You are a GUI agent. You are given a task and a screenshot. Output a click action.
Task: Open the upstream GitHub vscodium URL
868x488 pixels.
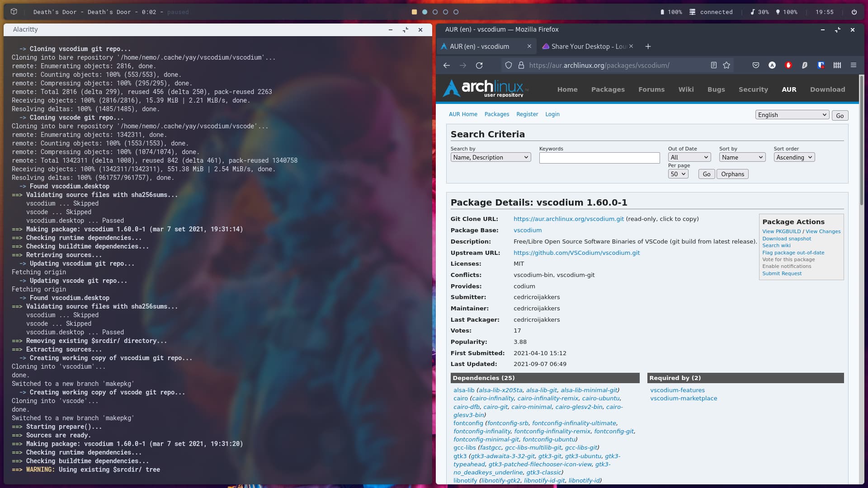576,253
